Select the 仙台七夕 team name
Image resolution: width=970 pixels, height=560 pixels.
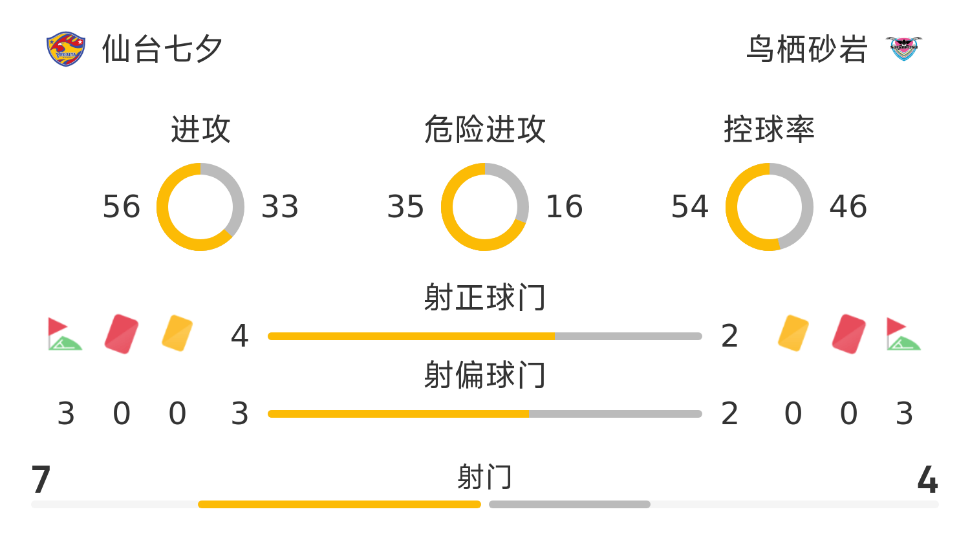(163, 49)
